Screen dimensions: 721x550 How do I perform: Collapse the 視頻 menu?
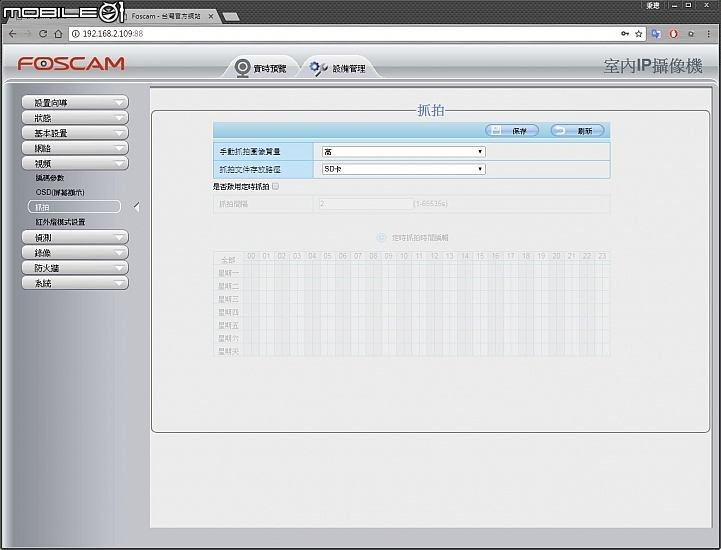pyautogui.click(x=75, y=163)
